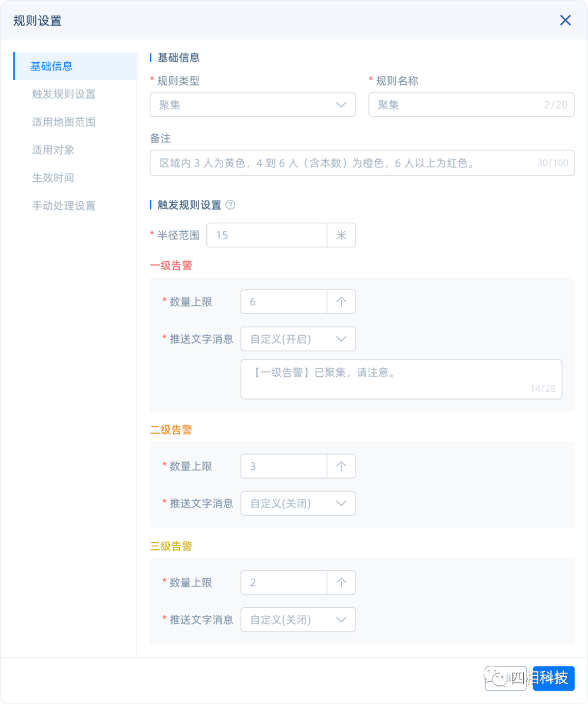
Task: Close the 规则设置 dialog
Action: (565, 20)
